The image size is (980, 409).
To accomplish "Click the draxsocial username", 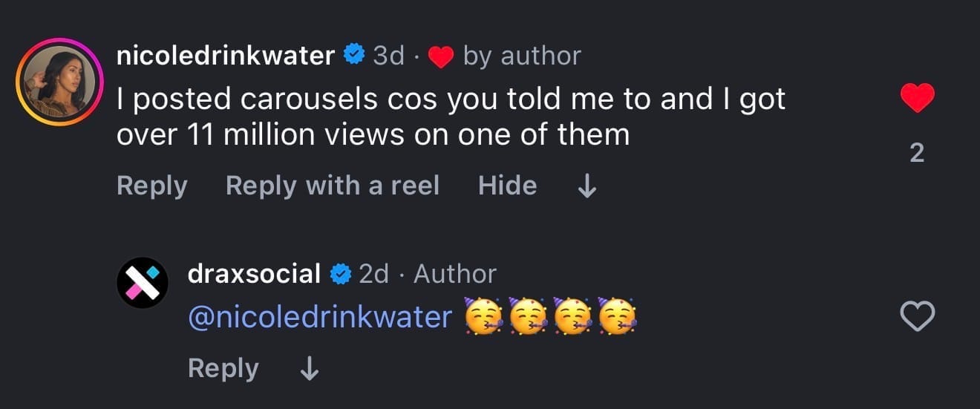I will (x=254, y=274).
